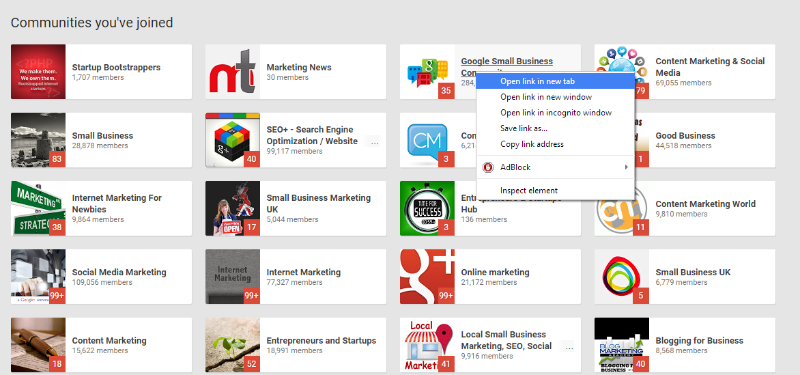Click Small Business UK colorful rings icon
The image size is (800, 375).
pyautogui.click(x=621, y=277)
